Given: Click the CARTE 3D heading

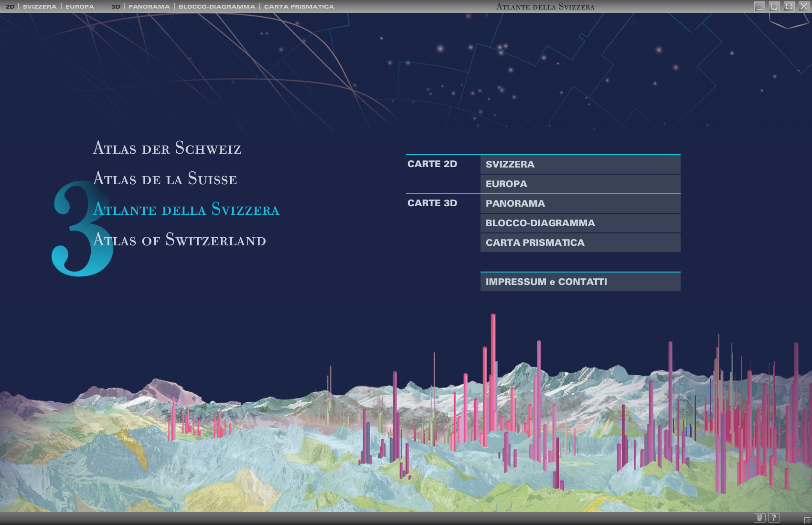Looking at the screenshot, I should [432, 203].
